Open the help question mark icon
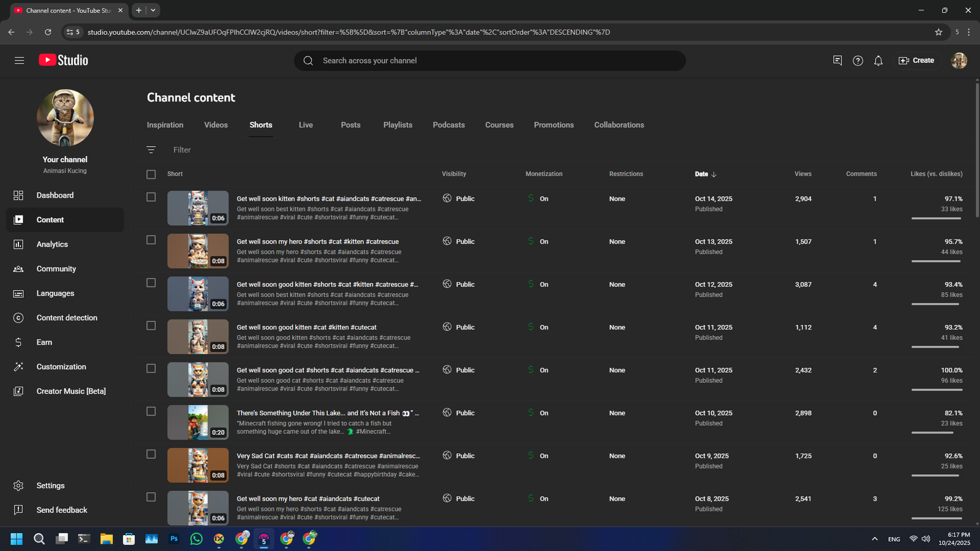This screenshot has width=980, height=551. [858, 61]
